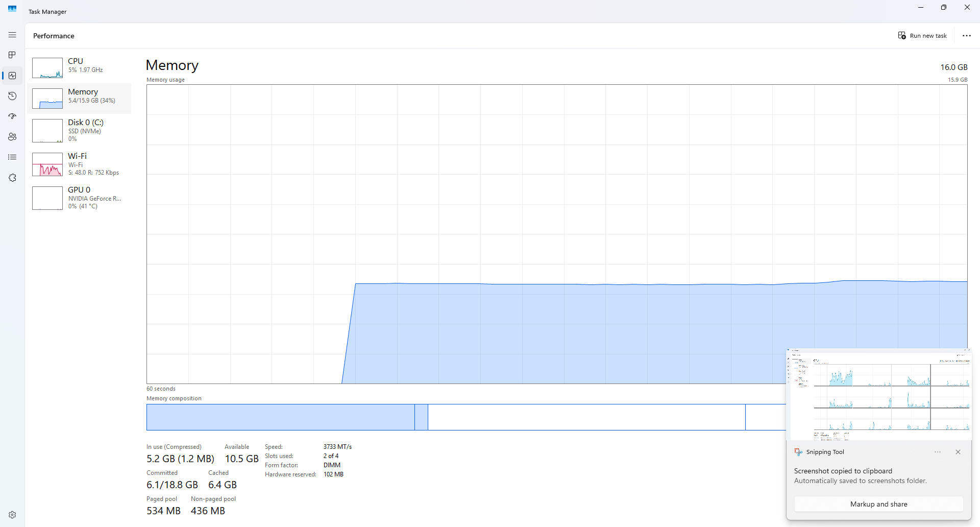Open Snipping Tool notification options dots

point(938,452)
